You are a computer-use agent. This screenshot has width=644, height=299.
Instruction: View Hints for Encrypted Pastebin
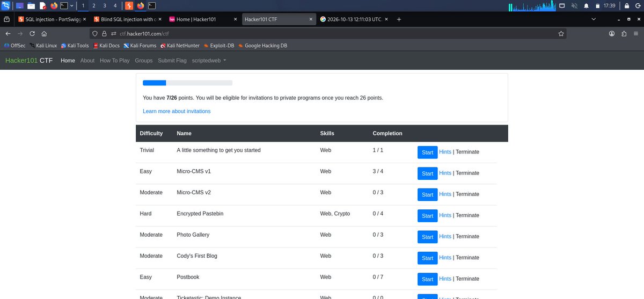(x=445, y=215)
